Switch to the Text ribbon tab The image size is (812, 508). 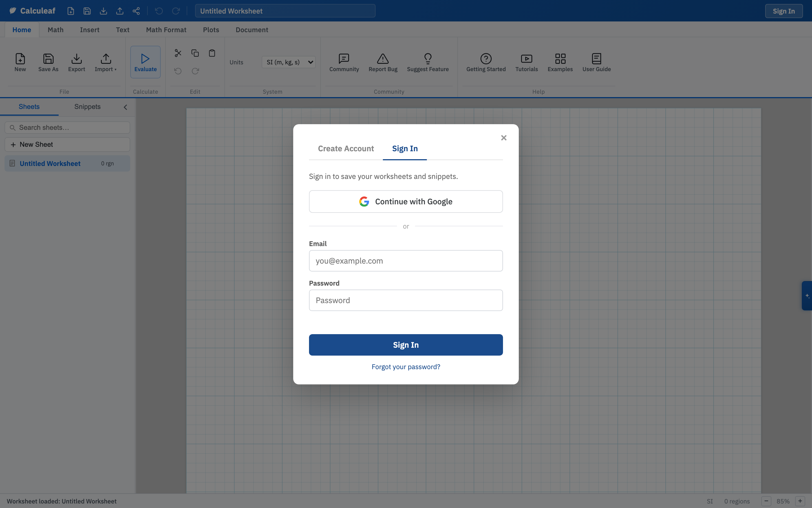[122, 30]
